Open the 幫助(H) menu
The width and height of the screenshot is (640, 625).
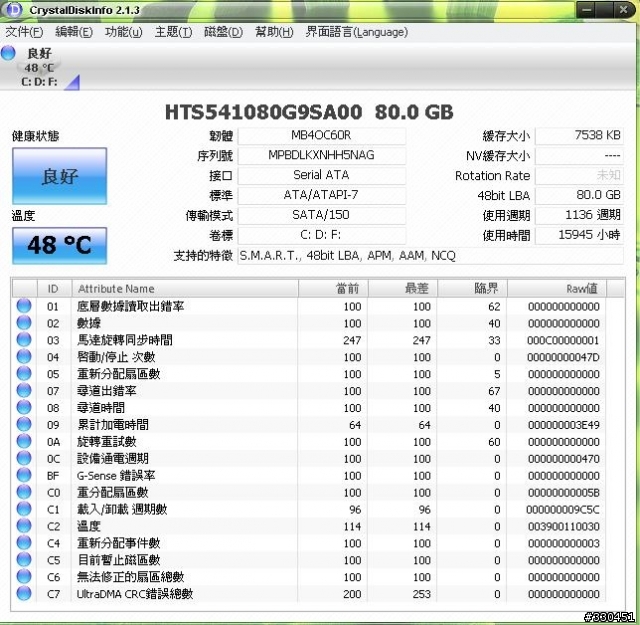(x=274, y=32)
